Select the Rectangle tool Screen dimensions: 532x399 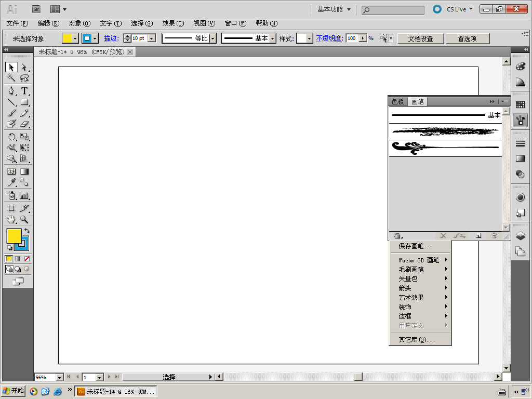pos(24,102)
